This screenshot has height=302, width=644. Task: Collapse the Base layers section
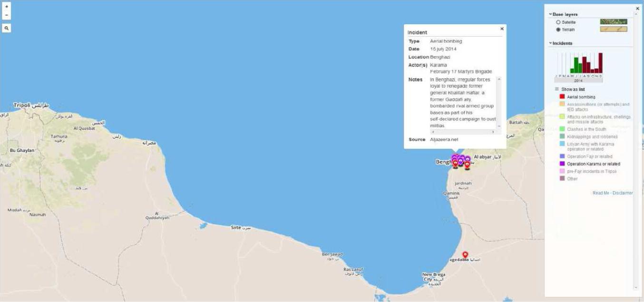[550, 15]
